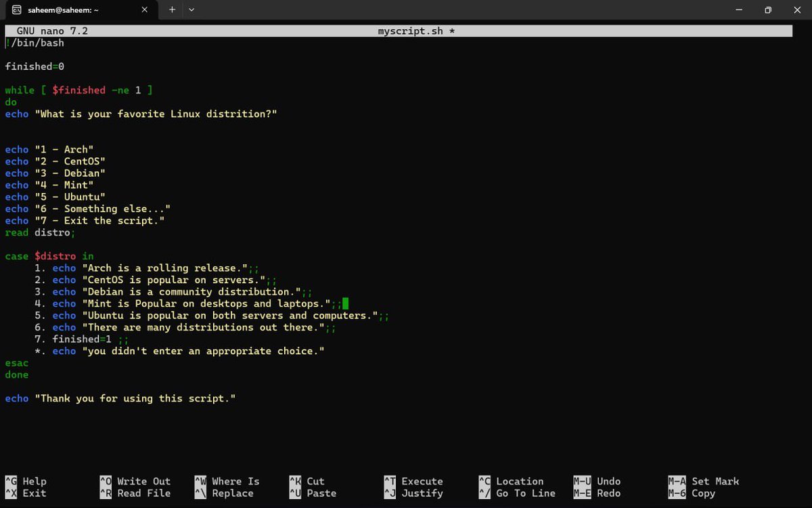Click the ^G Help shortcut
This screenshot has height=508, width=812.
[x=26, y=482]
